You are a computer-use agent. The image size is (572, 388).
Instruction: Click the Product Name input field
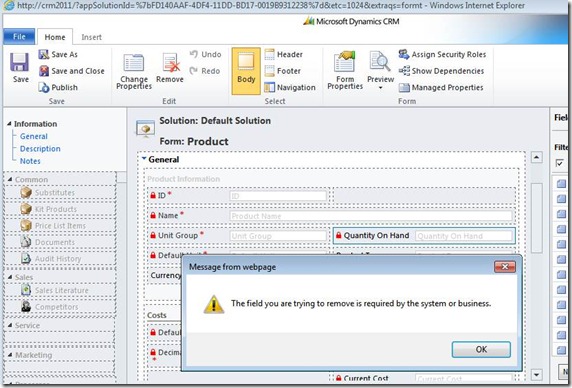pyautogui.click(x=371, y=216)
